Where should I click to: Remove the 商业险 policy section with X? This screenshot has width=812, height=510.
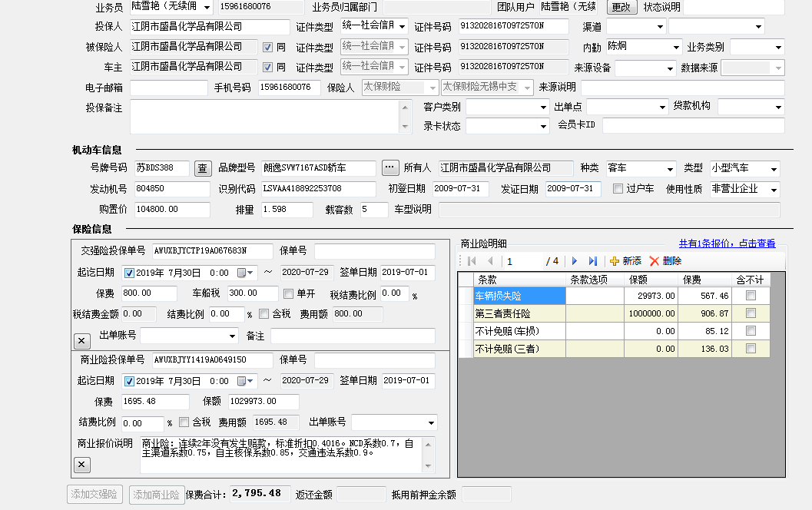(82, 465)
